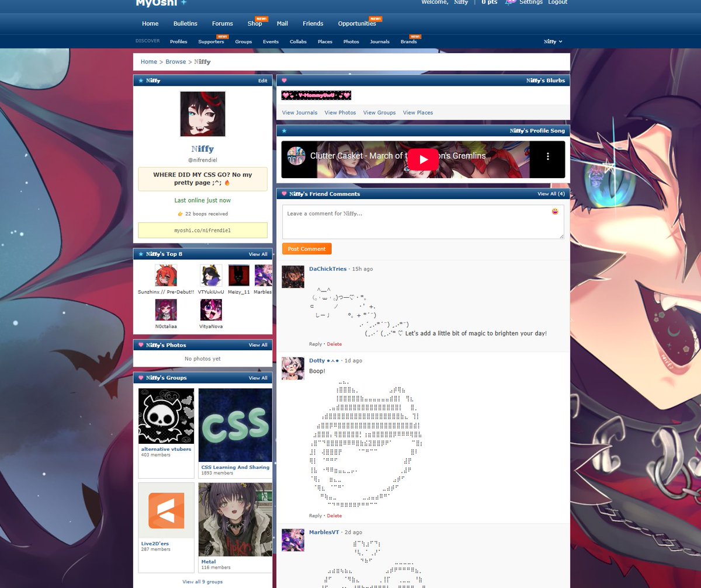
Task: View All in Niffy's Top 8
Action: click(258, 254)
